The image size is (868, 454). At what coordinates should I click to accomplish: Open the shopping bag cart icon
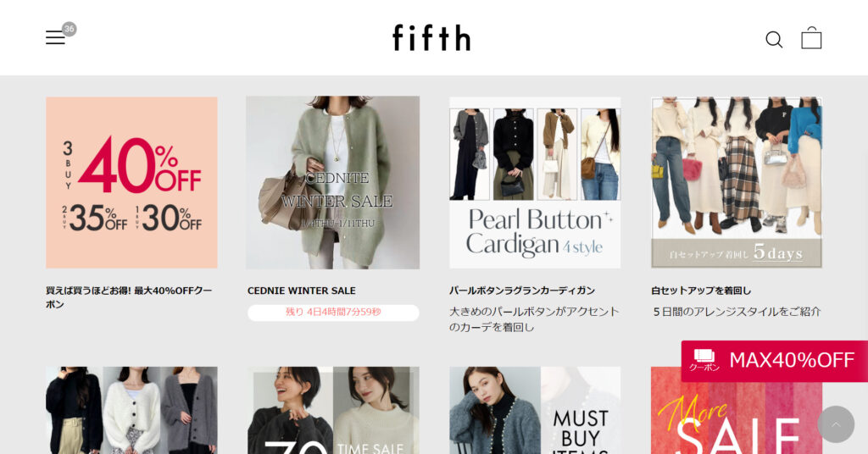(811, 38)
